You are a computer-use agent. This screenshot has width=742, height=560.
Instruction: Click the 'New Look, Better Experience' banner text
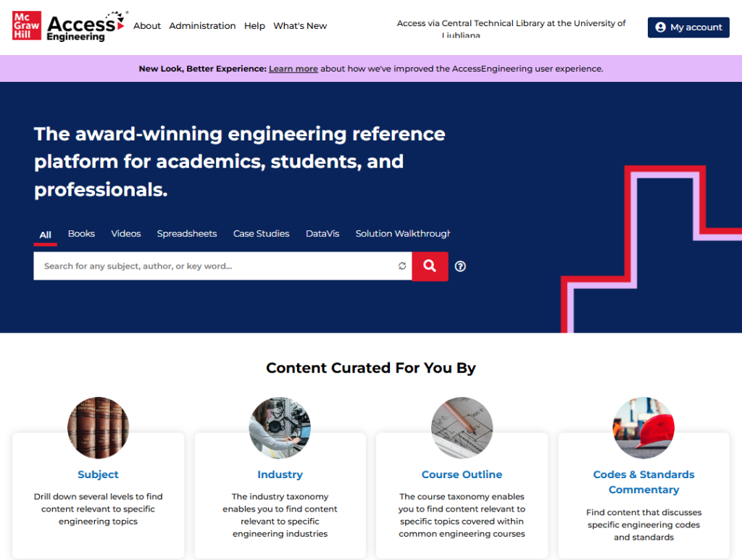(x=203, y=69)
